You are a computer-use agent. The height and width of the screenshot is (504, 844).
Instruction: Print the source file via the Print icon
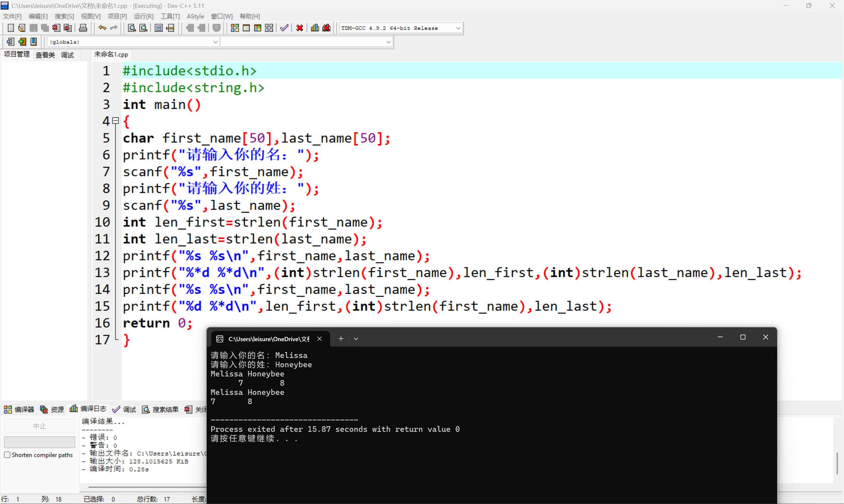point(83,28)
